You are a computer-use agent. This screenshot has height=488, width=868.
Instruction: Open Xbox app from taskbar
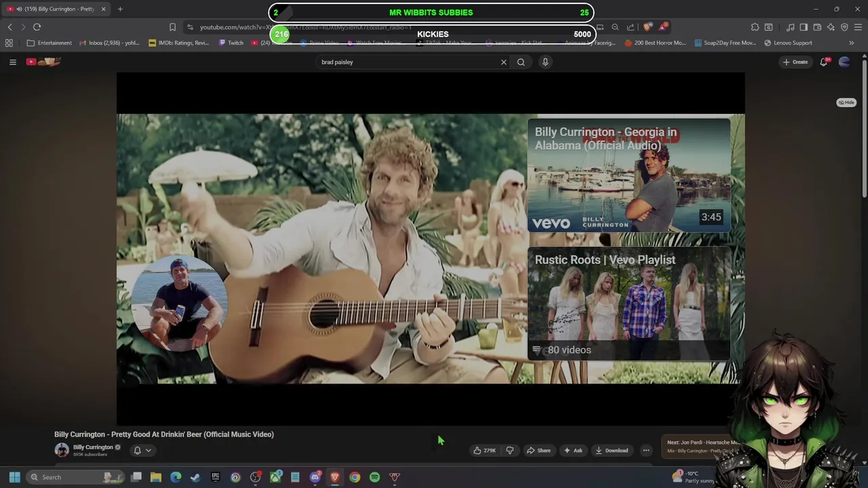click(x=275, y=477)
